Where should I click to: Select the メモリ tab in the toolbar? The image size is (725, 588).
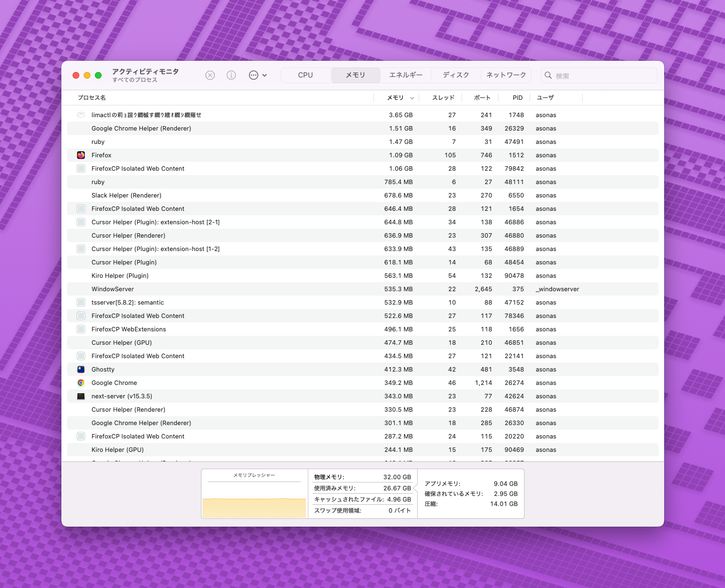point(356,75)
